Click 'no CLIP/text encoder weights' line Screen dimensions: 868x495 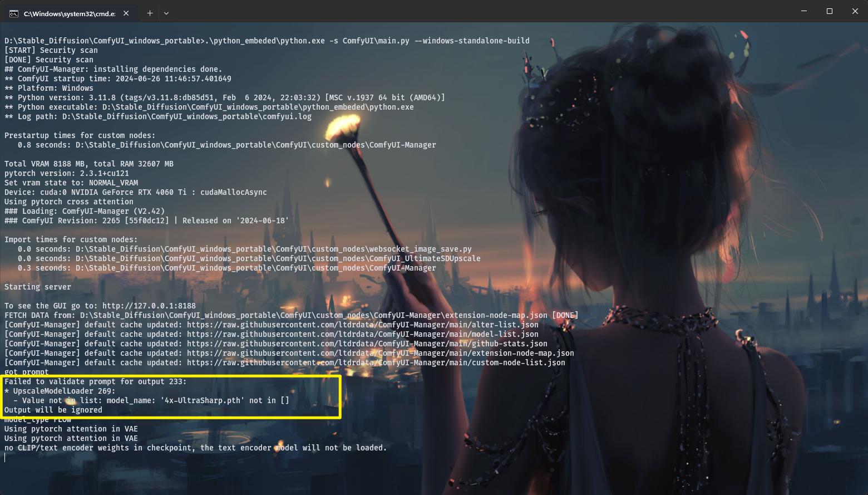pyautogui.click(x=196, y=448)
